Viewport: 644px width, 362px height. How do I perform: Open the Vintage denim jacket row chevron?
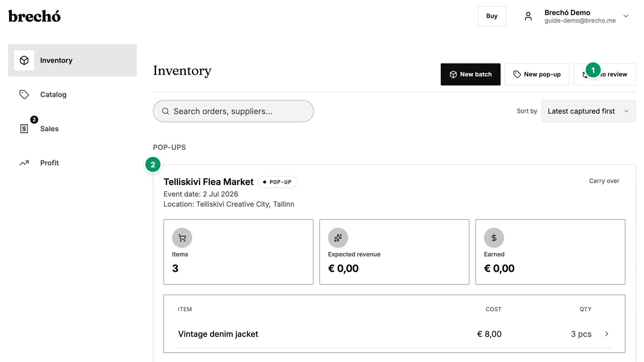click(x=607, y=334)
